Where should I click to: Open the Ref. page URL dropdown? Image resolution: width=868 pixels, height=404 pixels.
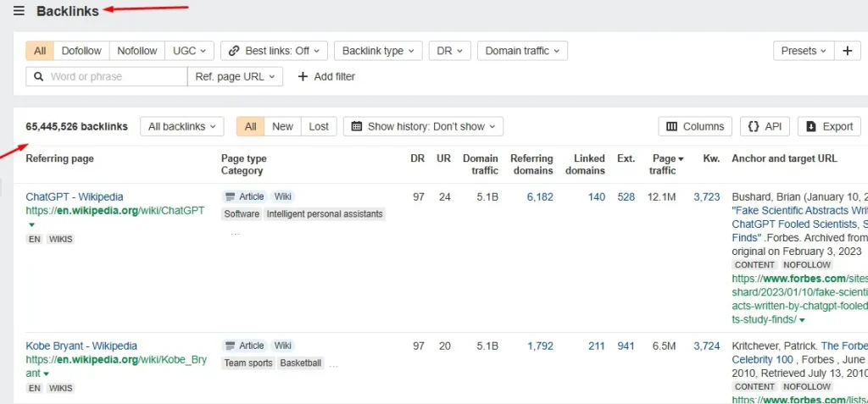(x=236, y=76)
